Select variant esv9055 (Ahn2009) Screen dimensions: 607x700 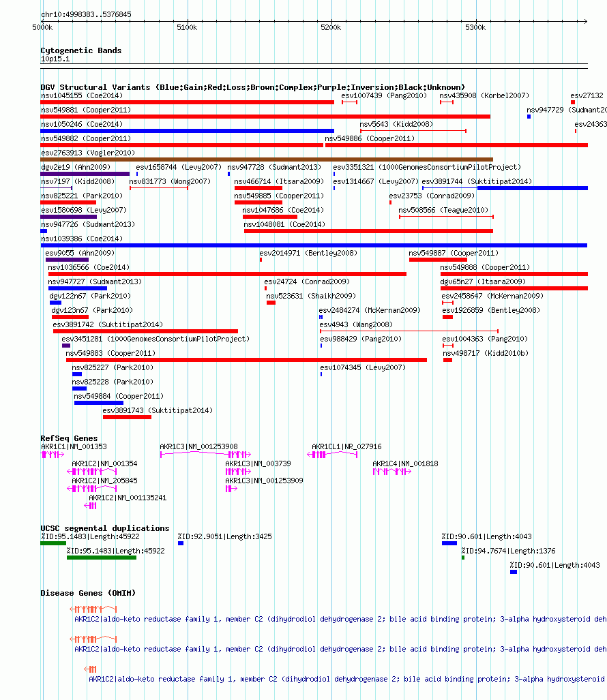pos(80,253)
